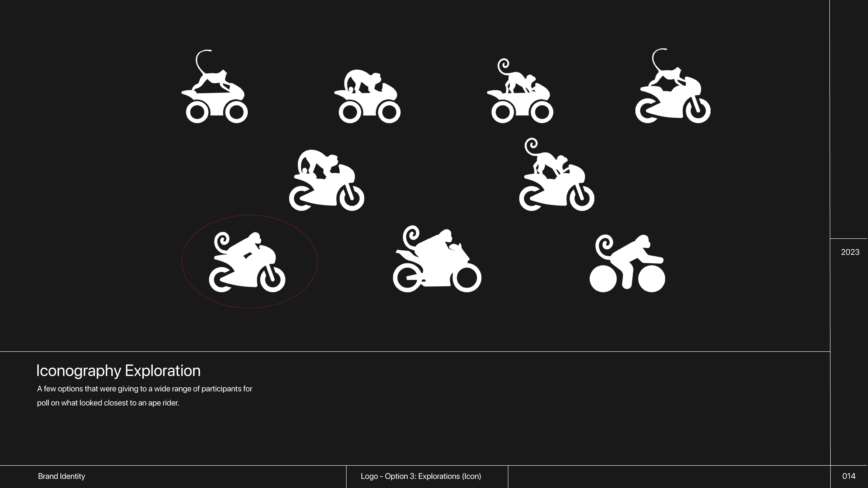Select the crouching monkey on cruiser bike, no raised tail
The image size is (868, 488).
point(367,96)
